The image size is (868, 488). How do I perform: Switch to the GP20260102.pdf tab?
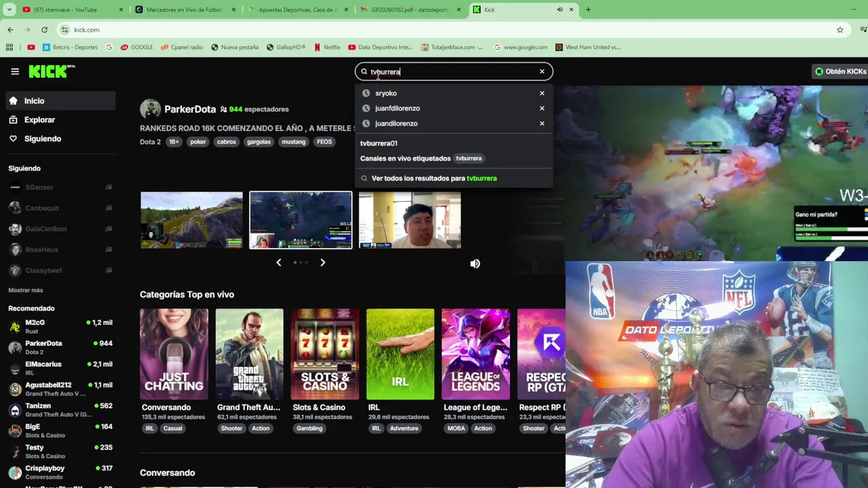tap(410, 9)
